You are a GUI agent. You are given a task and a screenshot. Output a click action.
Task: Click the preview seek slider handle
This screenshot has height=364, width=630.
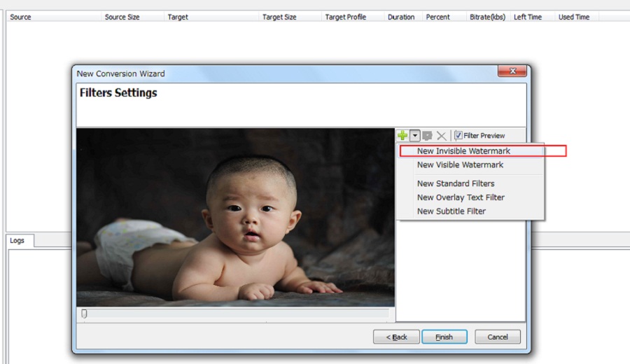(84, 314)
